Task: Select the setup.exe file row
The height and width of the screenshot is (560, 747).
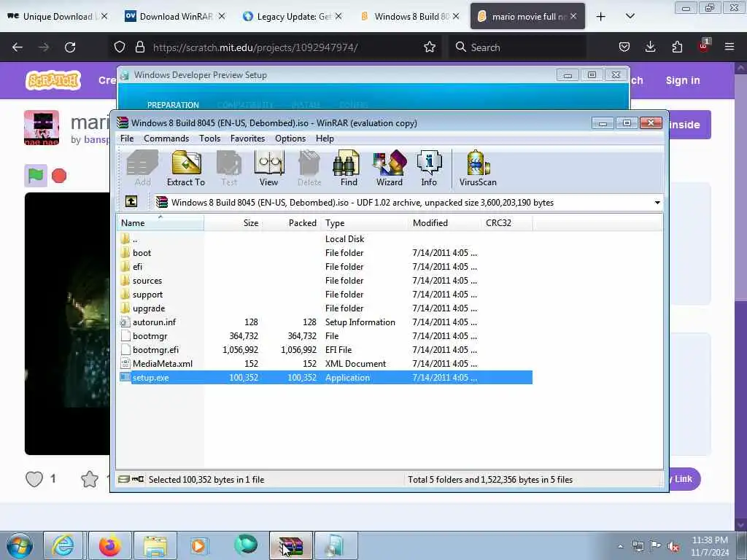Action: [x=325, y=377]
